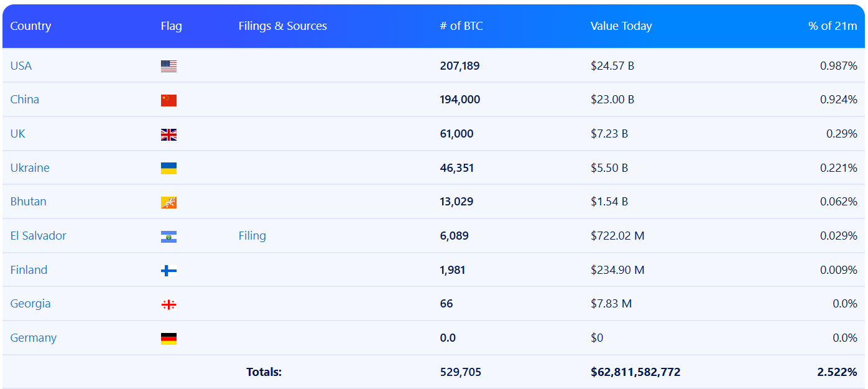Sort by the # of BTC header

coord(461,26)
